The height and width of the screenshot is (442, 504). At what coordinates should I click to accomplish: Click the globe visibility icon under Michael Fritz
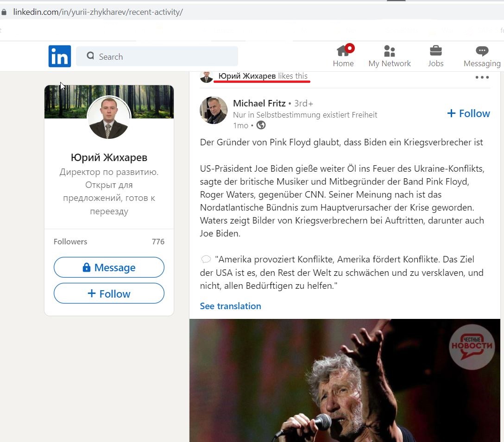[x=261, y=125]
